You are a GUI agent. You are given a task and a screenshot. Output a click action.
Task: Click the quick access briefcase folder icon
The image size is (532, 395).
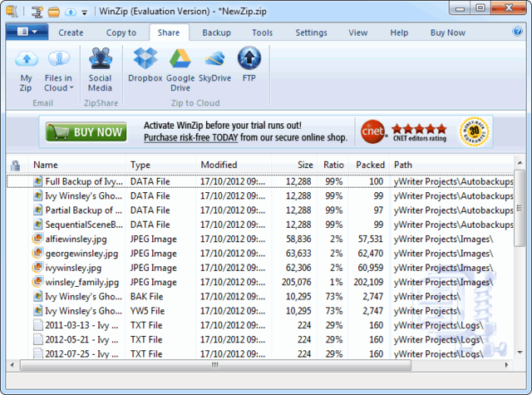coord(53,12)
